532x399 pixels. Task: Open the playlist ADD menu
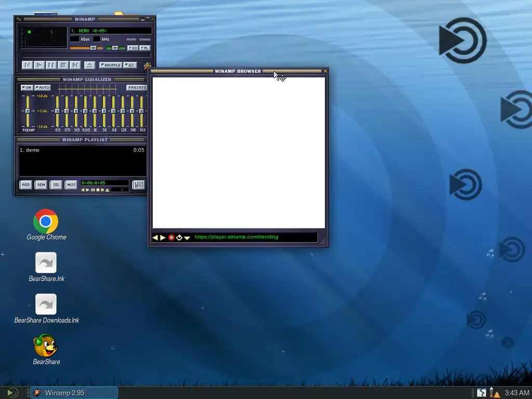[26, 184]
